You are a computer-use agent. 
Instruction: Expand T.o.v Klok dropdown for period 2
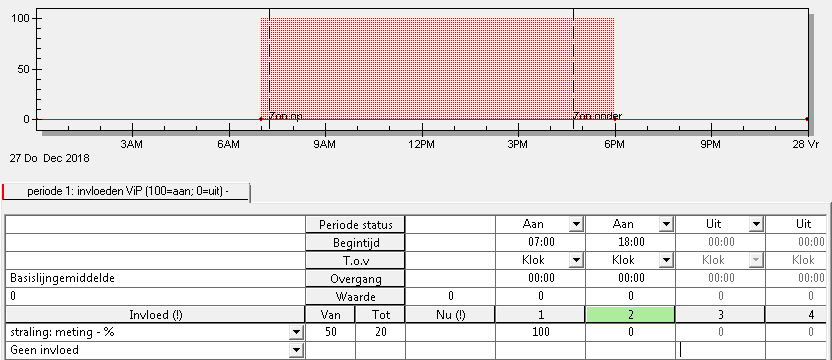pos(666,260)
